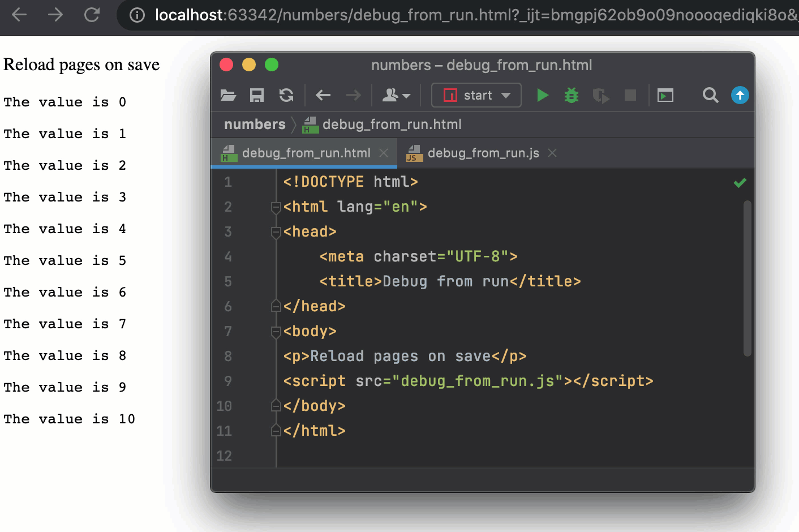Click the numbers breadcrumb item
This screenshot has height=532, width=799.
pos(255,124)
